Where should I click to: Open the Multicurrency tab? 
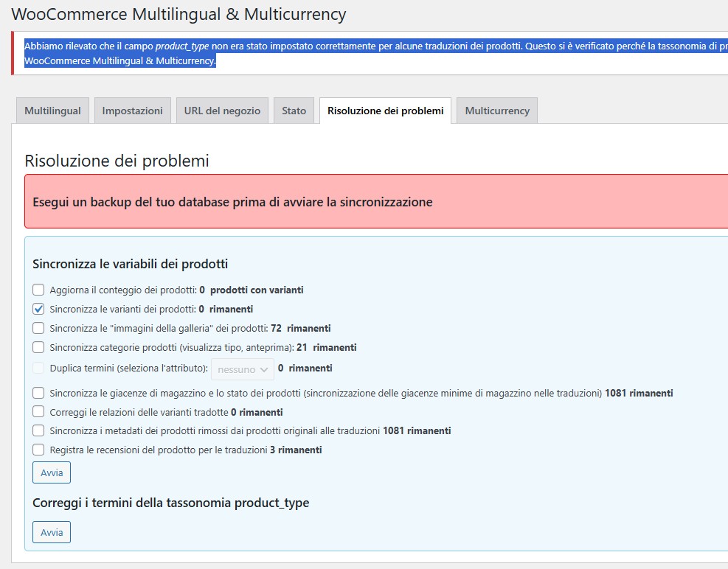click(x=497, y=111)
